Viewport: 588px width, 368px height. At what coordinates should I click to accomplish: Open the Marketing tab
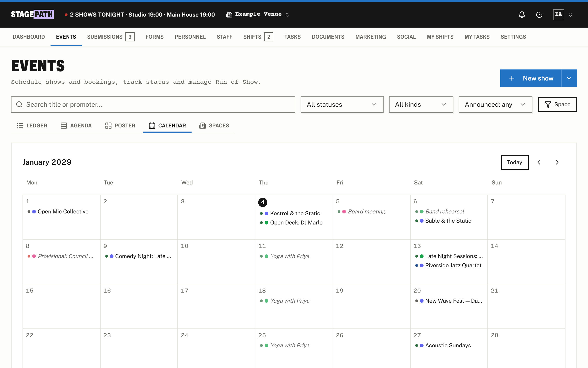370,37
